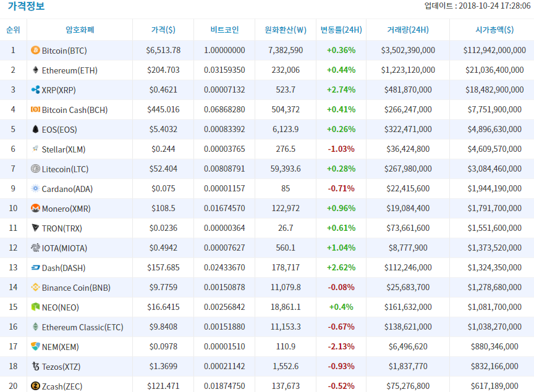Viewport: 534px width, 392px height.
Task: Click the TRON triangle icon
Action: coord(35,228)
